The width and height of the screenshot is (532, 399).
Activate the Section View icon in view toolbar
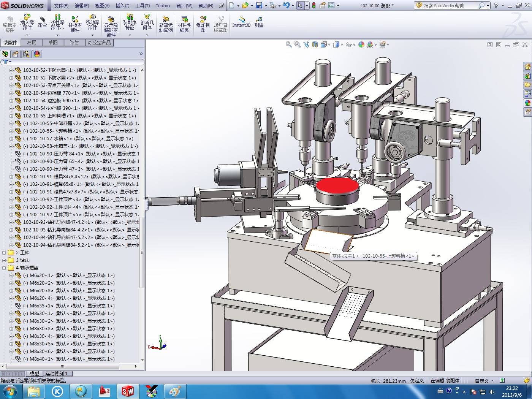[315, 44]
